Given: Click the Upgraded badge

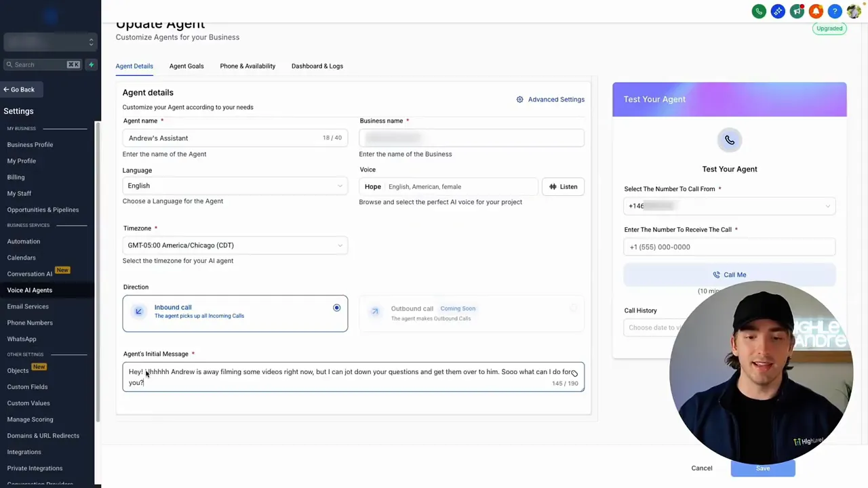Looking at the screenshot, I should (829, 28).
